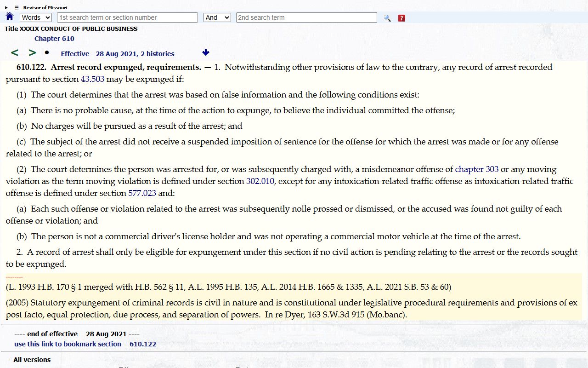Jump down with blue arrow icon

pos(206,53)
